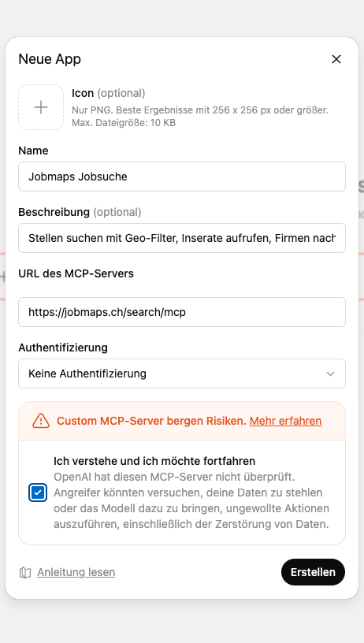Viewport: 364px width, 643px height.
Task: Click the plus icon to upload an app icon
Action: pos(41,107)
